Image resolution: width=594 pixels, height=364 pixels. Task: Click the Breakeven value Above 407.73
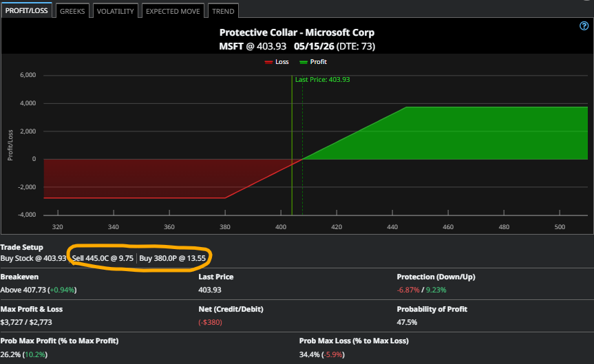[x=23, y=290]
